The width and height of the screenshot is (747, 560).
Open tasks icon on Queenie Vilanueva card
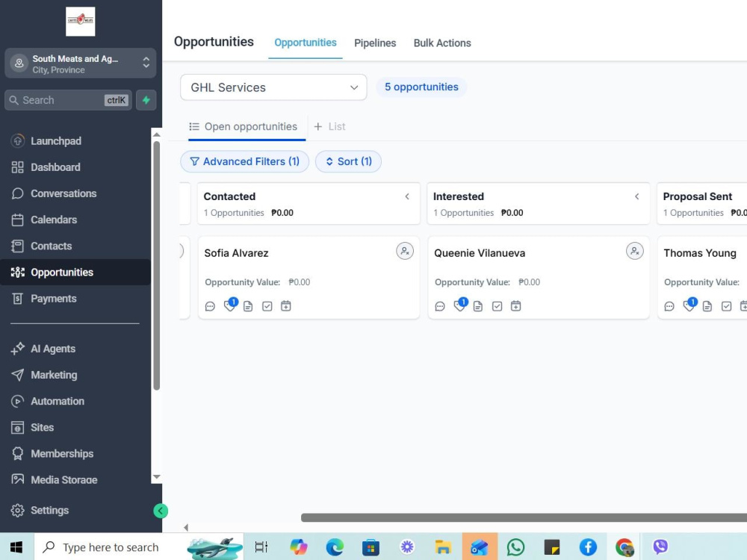tap(497, 306)
